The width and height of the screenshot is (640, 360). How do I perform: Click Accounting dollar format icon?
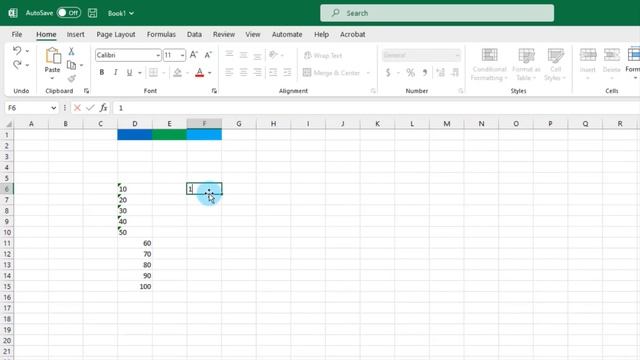pyautogui.click(x=388, y=73)
